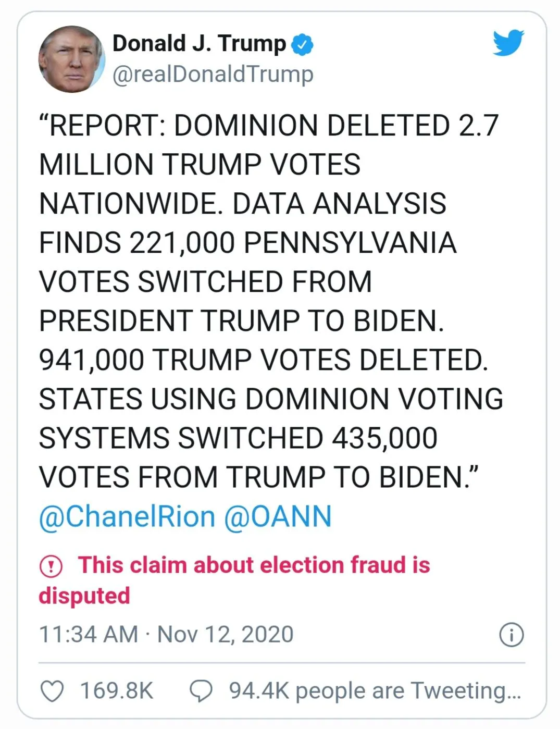Click the 169.8K likes count

pos(116,691)
